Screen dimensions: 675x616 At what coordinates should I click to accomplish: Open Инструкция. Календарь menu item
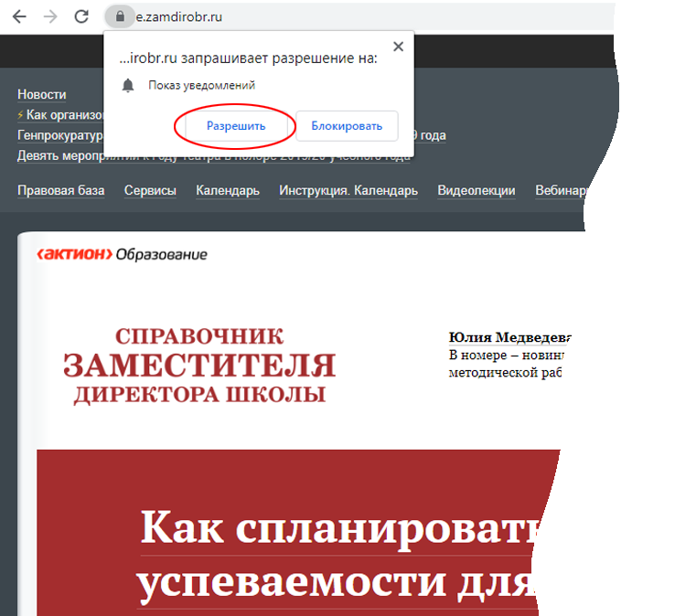coord(348,190)
